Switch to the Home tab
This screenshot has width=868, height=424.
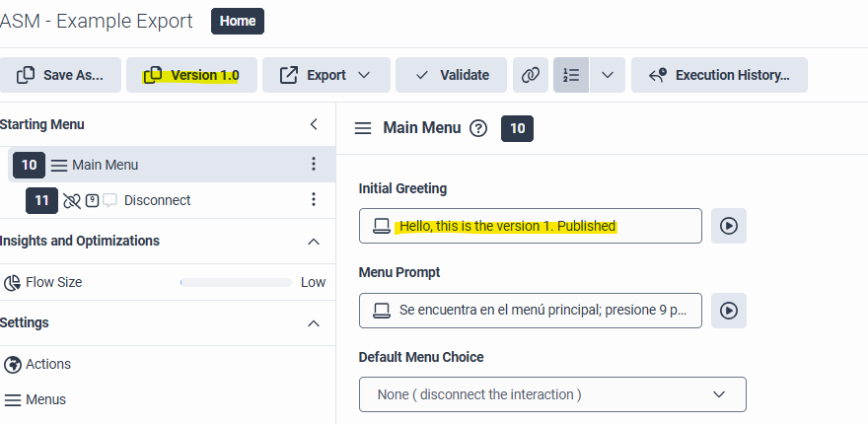[238, 21]
